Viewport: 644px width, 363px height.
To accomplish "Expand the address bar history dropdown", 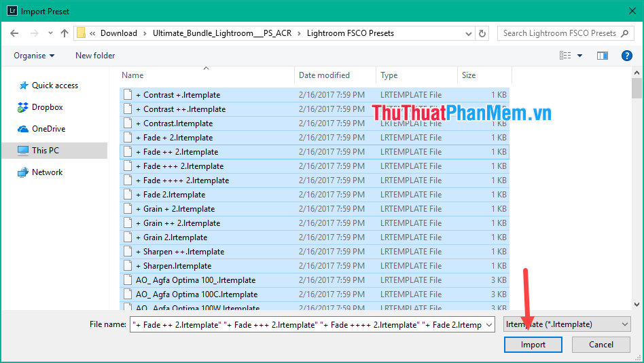I will (468, 34).
